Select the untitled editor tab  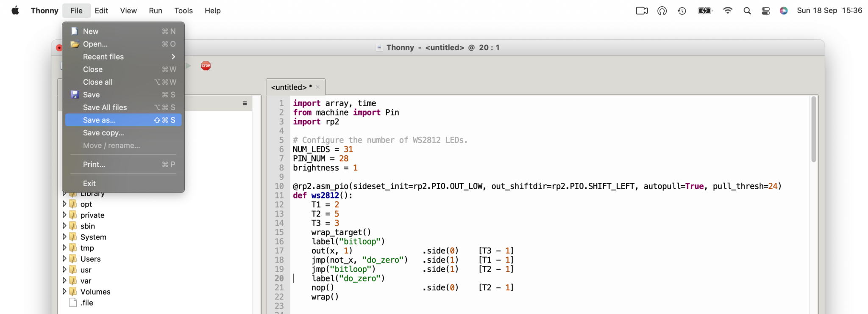click(291, 87)
